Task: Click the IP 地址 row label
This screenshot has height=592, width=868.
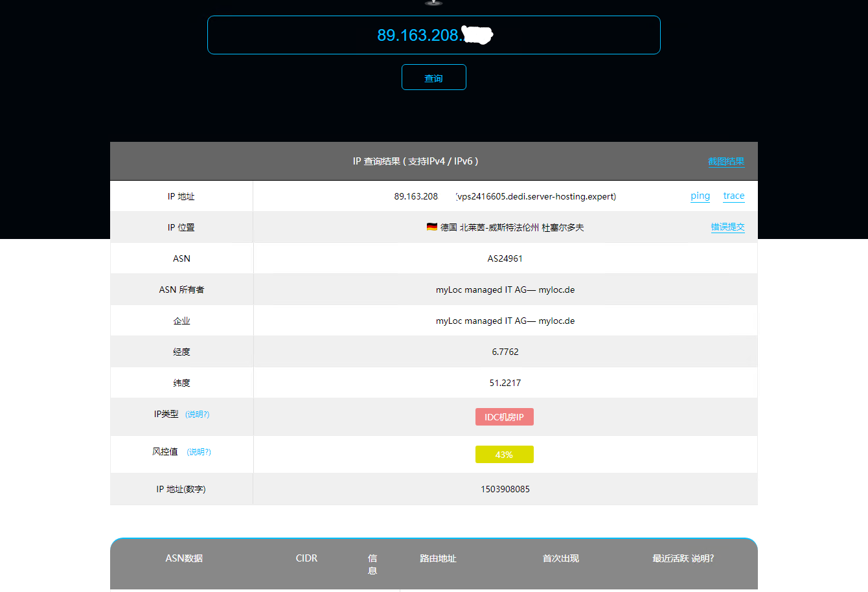Action: (181, 196)
